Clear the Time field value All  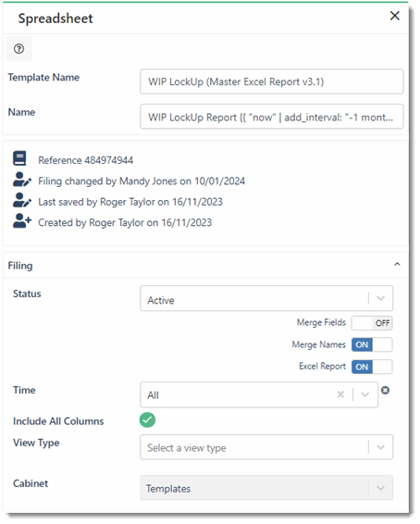(x=340, y=394)
